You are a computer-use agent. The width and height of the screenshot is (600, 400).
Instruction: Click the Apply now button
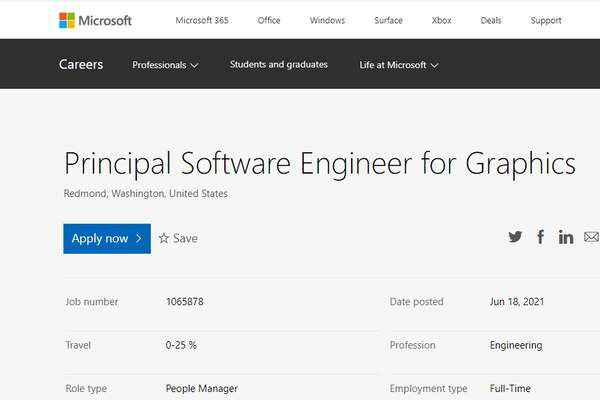107,238
